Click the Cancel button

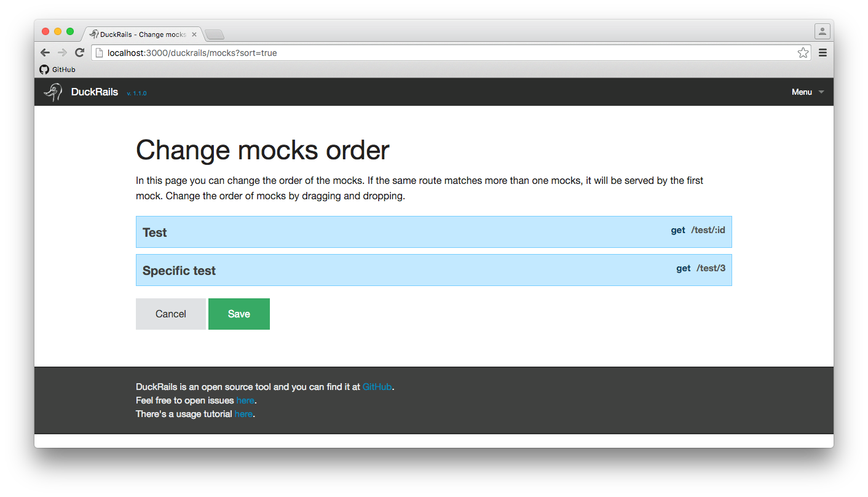(171, 314)
